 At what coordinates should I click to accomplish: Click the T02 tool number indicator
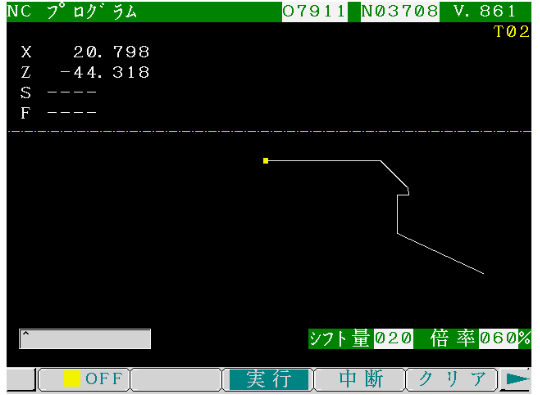pyautogui.click(x=512, y=32)
